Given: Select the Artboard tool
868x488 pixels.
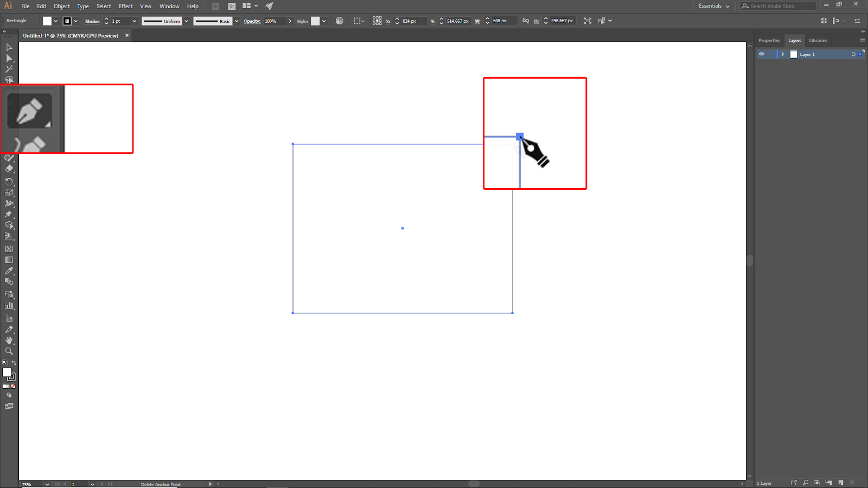Looking at the screenshot, I should (x=9, y=318).
